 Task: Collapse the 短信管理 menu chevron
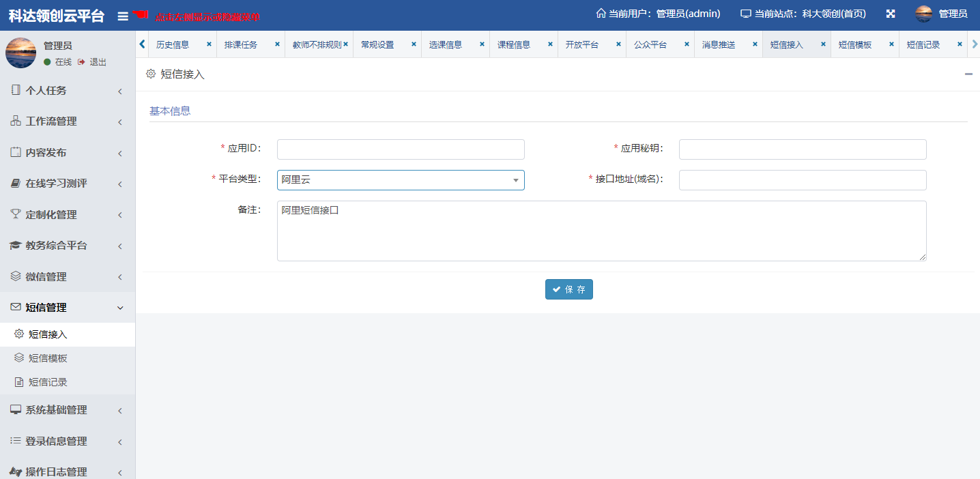120,308
